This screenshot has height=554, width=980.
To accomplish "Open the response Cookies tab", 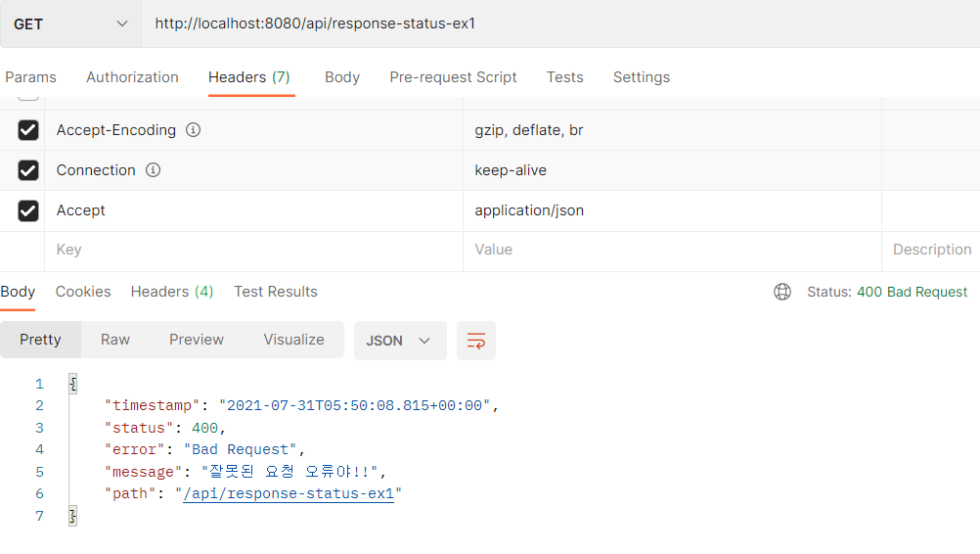I will 83,292.
